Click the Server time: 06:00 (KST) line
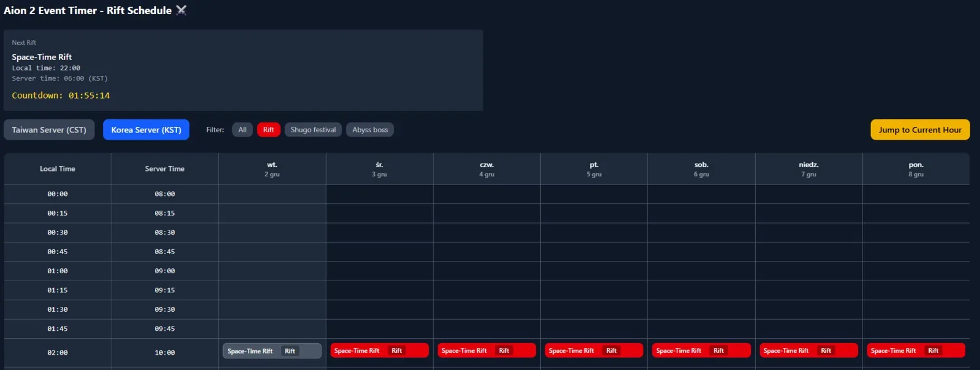 pos(59,78)
